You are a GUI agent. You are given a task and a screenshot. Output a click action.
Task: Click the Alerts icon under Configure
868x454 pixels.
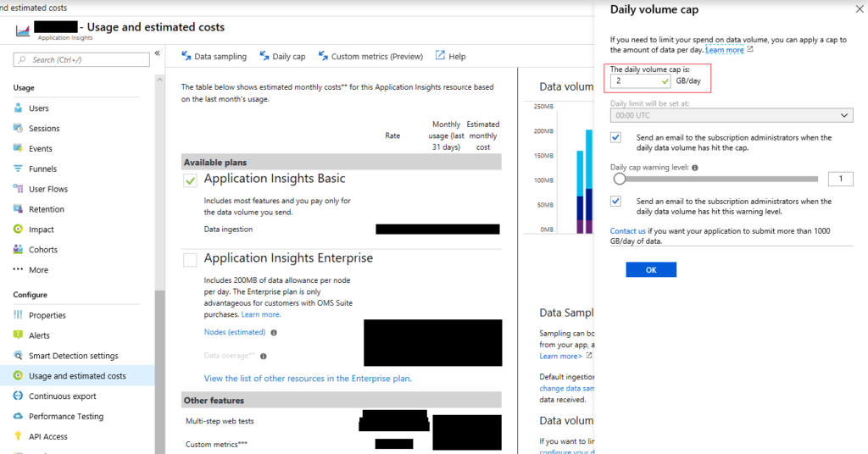pos(19,335)
